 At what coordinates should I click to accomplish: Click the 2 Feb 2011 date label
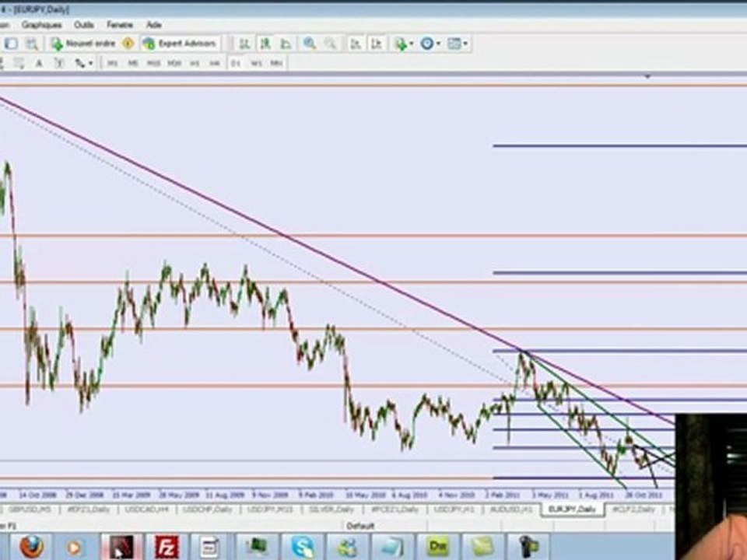pyautogui.click(x=503, y=495)
